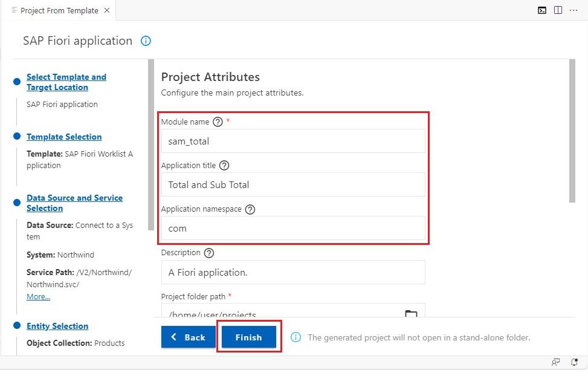This screenshot has height=390, width=588.
Task: Click the Project Attributes form scrollbar
Action: (572, 131)
